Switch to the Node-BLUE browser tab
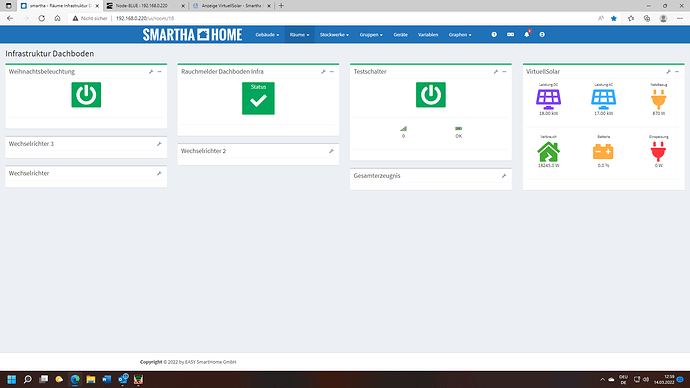 coord(146,6)
